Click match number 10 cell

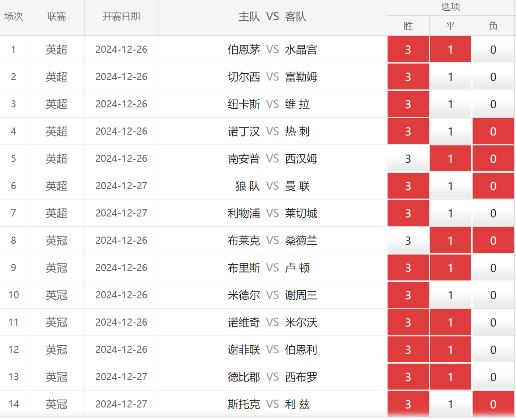coord(14,295)
